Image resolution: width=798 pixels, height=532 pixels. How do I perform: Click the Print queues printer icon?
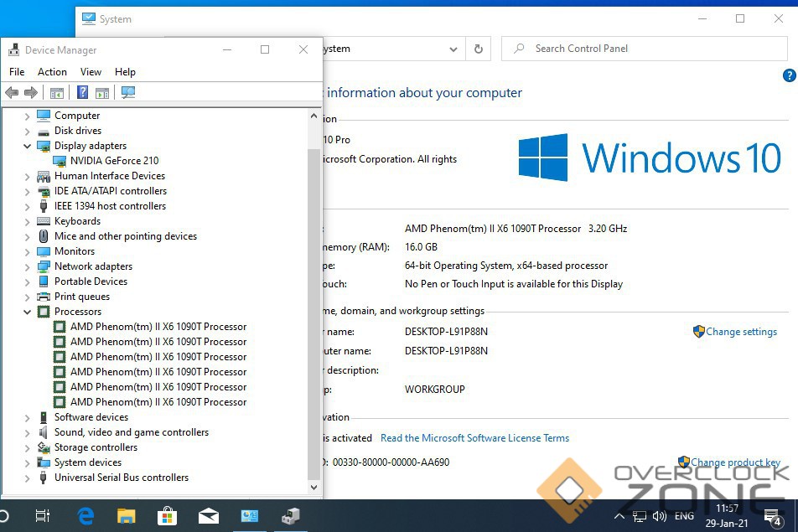coord(44,297)
